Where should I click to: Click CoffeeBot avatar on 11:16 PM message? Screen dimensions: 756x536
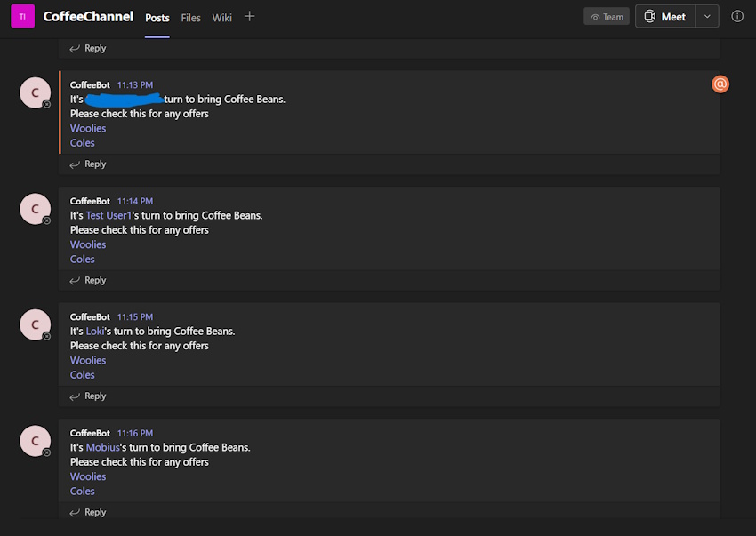[x=36, y=441]
